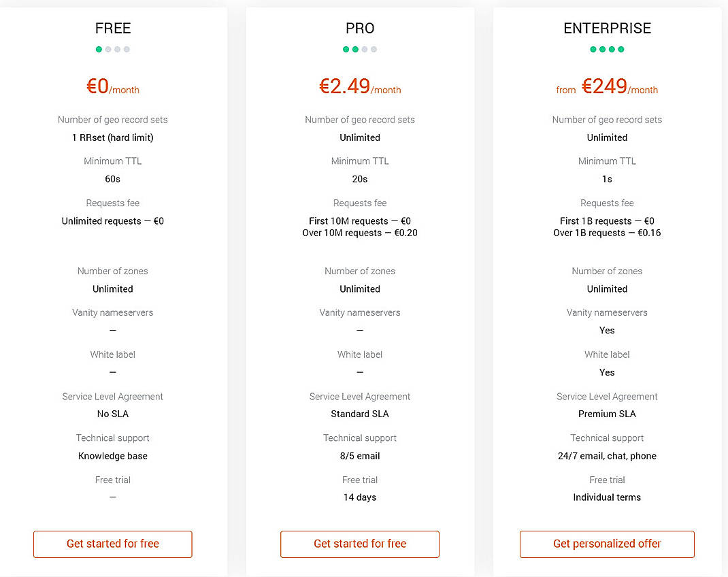The height and width of the screenshot is (577, 728).
Task: Click the second gray dot under FREE
Action: click(107, 49)
